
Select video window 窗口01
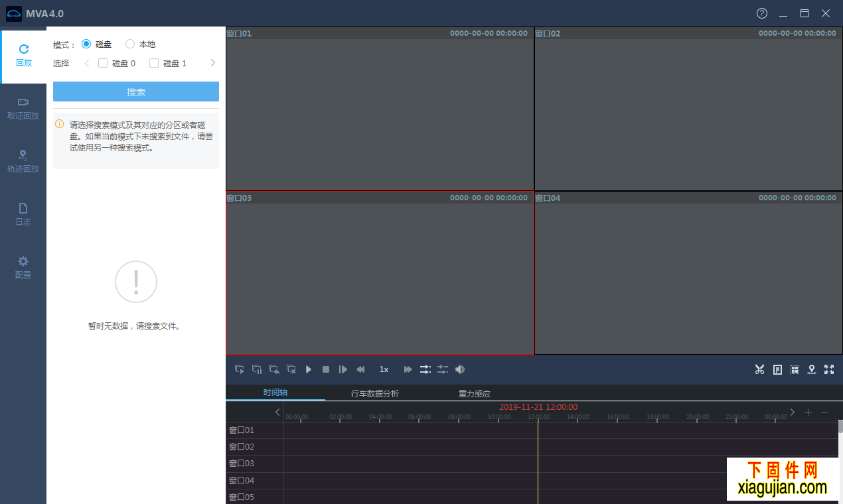click(380, 109)
